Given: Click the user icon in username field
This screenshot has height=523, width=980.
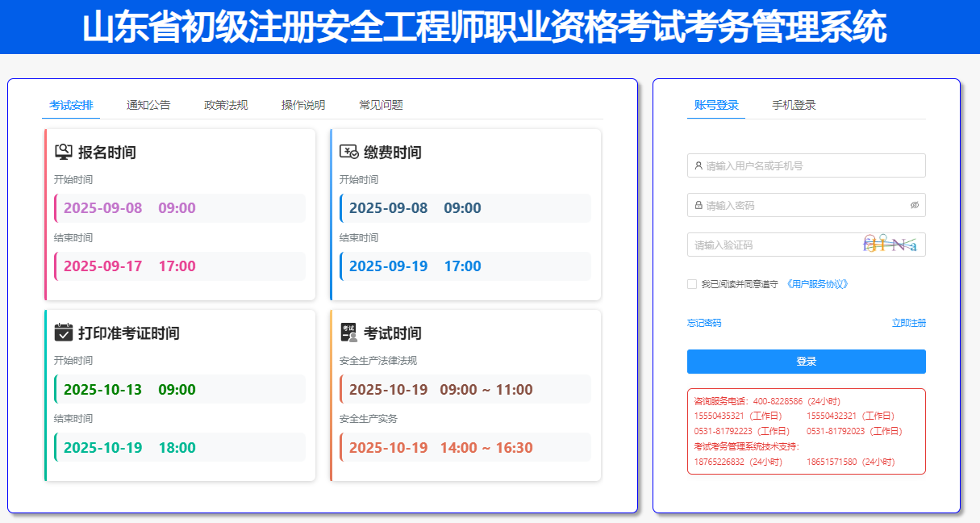Looking at the screenshot, I should (x=699, y=165).
